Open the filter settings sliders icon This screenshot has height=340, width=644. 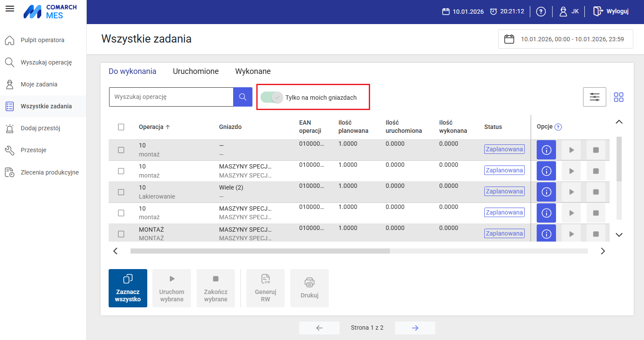[595, 97]
